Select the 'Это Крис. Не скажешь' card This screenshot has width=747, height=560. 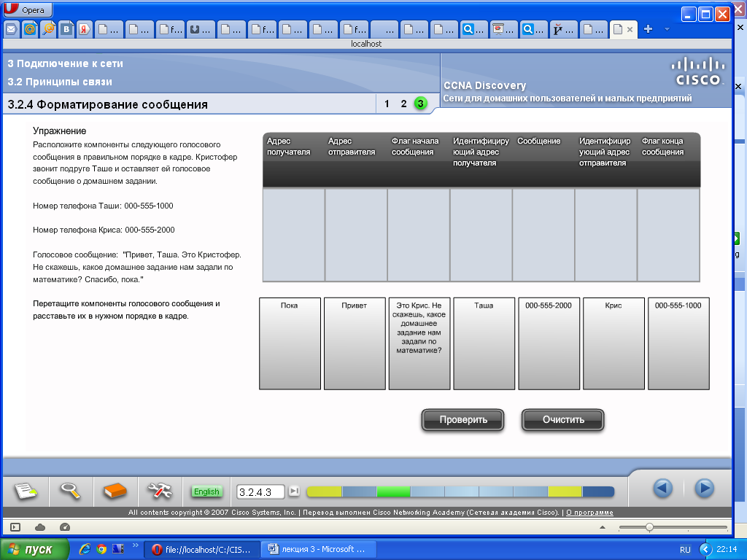tap(419, 343)
